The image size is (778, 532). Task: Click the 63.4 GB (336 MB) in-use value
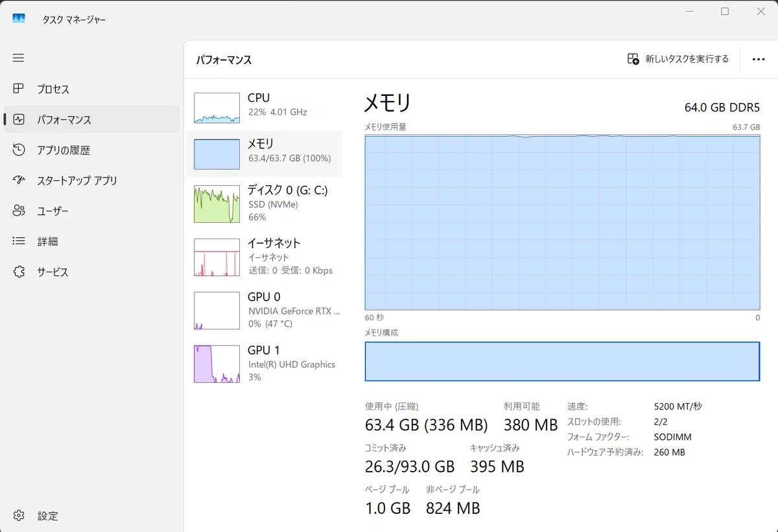pyautogui.click(x=427, y=425)
